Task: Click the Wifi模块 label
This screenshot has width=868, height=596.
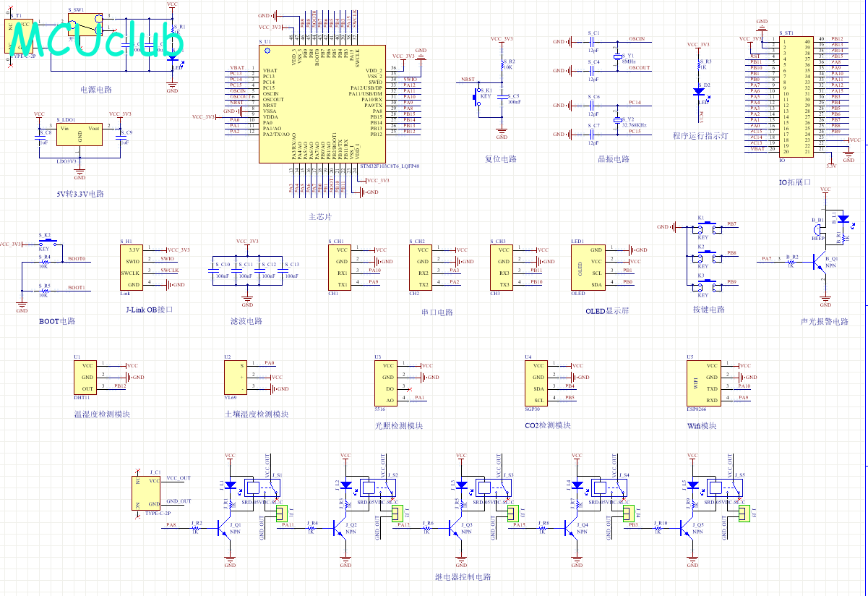Action: tap(702, 426)
